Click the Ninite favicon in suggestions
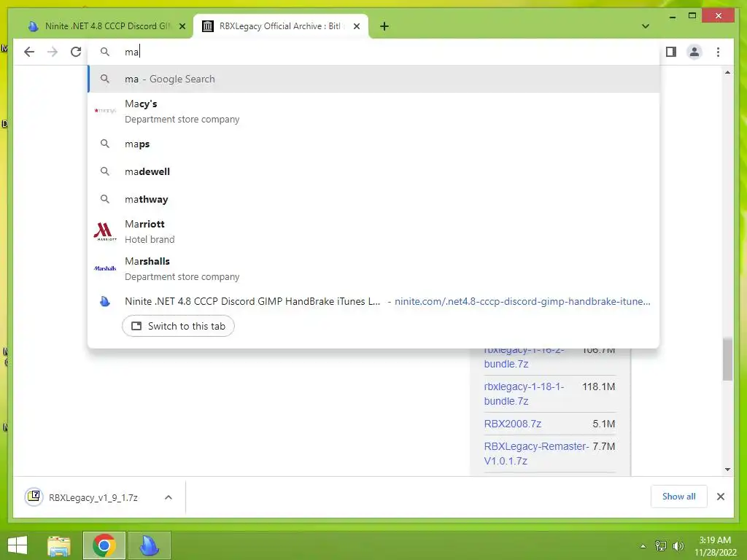747x560 pixels. tap(105, 301)
